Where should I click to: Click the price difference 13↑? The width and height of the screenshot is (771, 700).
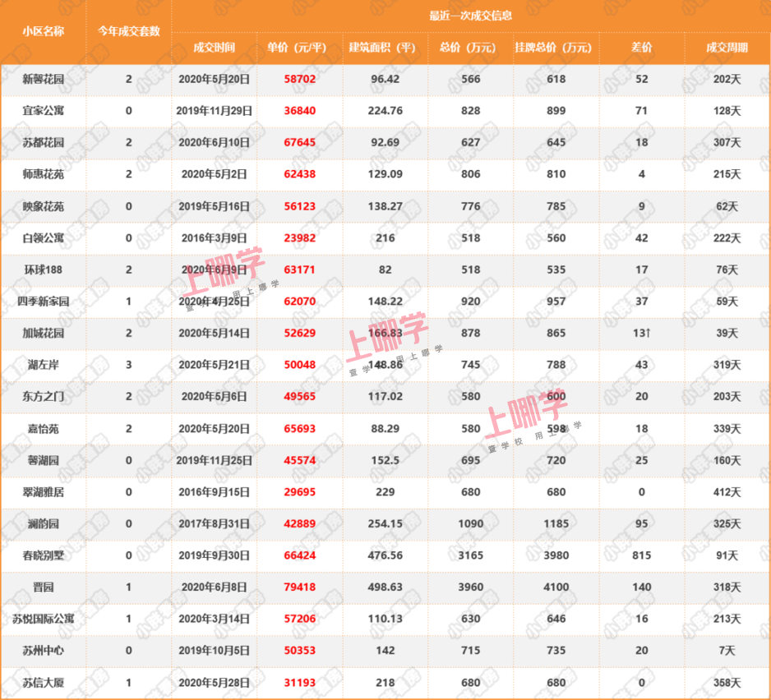[x=642, y=334]
